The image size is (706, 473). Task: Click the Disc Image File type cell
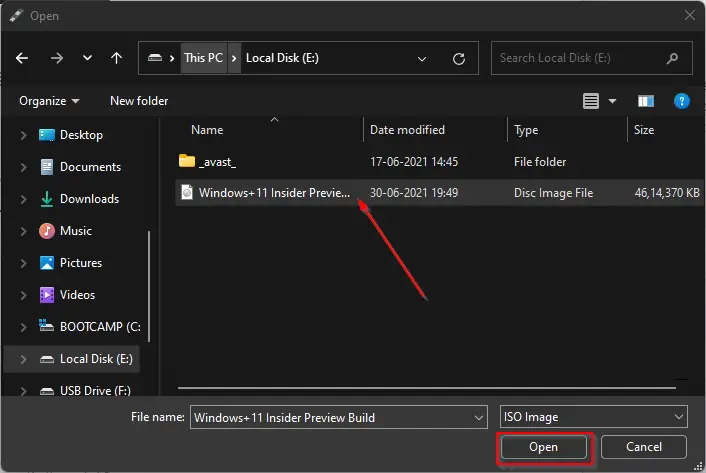tap(553, 193)
